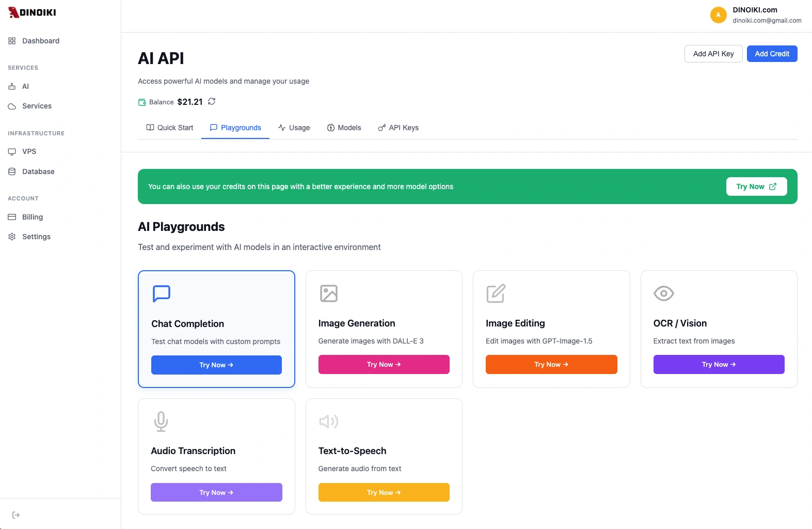Click the Add API Key button

[713, 54]
